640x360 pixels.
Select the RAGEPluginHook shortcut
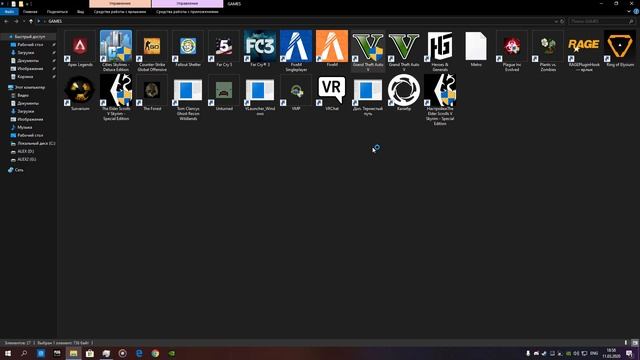(x=584, y=51)
